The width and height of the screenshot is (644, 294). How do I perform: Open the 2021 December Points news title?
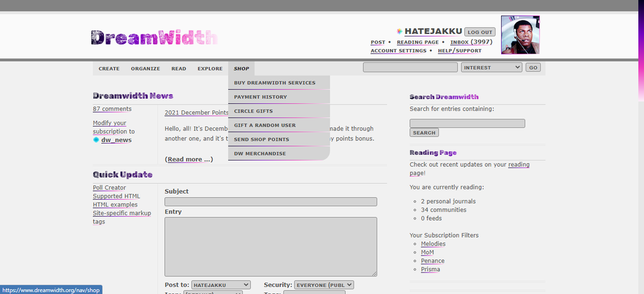click(x=197, y=113)
